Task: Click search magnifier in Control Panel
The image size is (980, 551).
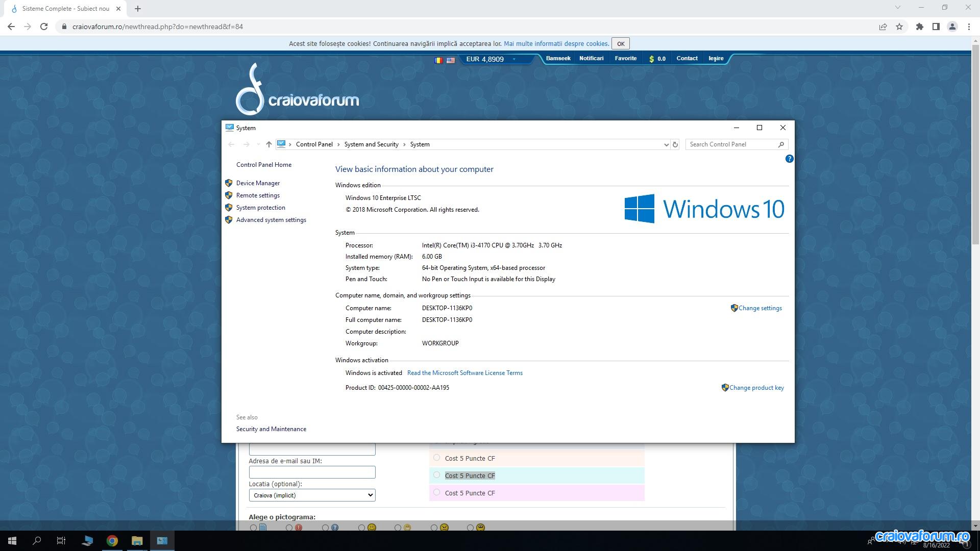Action: point(781,144)
